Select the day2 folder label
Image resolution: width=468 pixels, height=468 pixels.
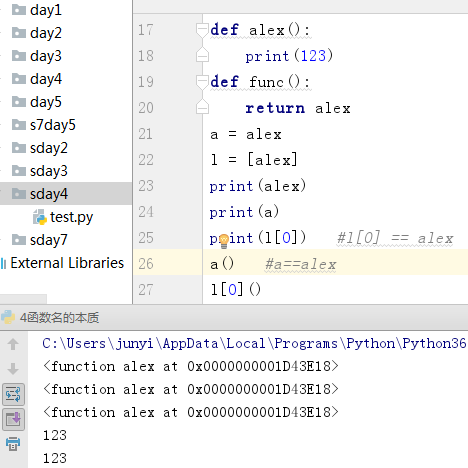46,33
